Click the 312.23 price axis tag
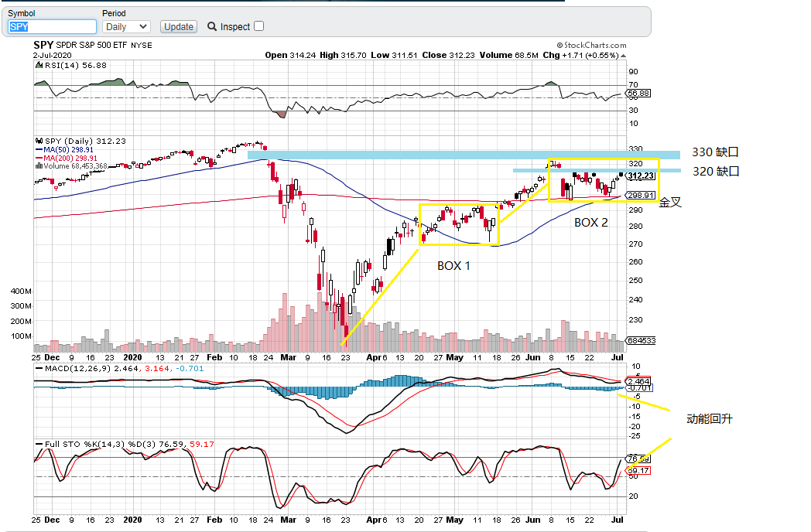Screen dimensions: 811x532 click(x=642, y=176)
